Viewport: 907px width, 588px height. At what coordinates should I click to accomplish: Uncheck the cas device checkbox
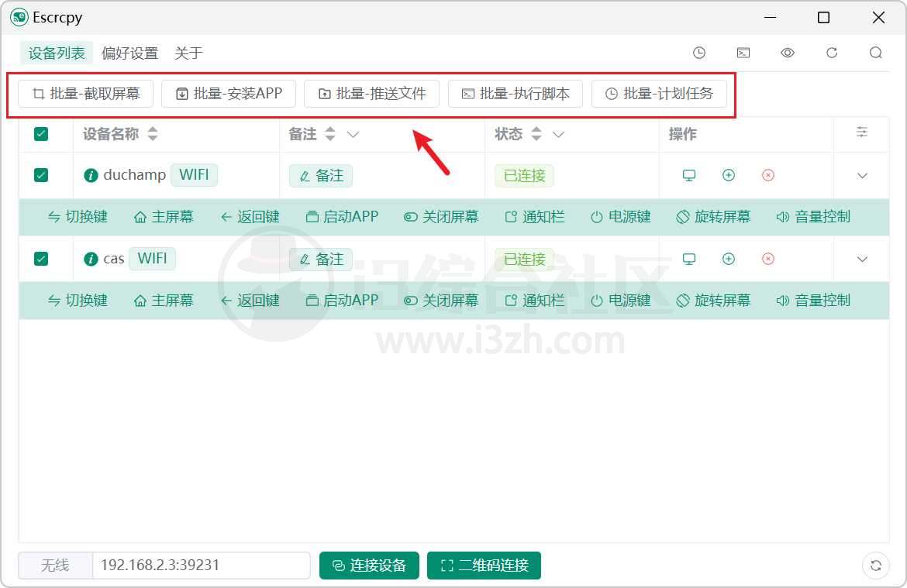click(41, 259)
